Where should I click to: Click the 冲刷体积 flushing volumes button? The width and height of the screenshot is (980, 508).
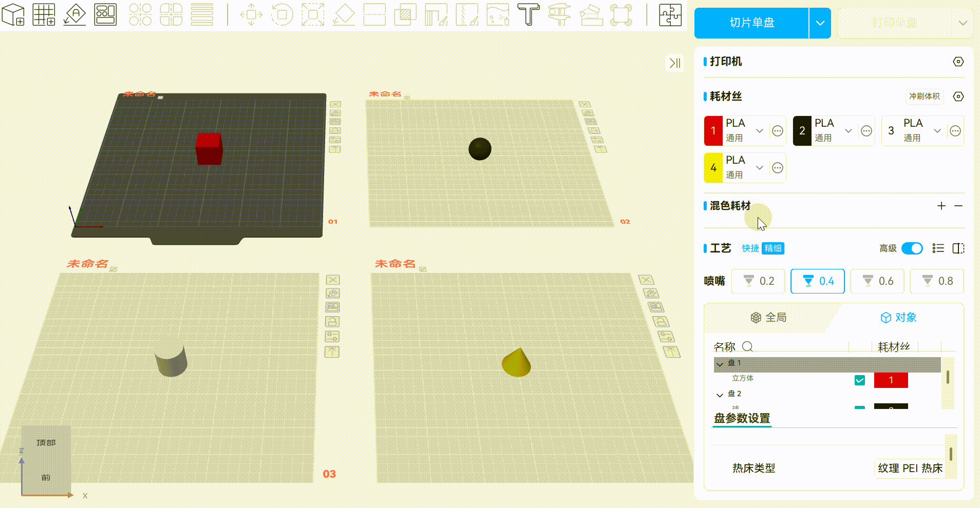(x=924, y=96)
